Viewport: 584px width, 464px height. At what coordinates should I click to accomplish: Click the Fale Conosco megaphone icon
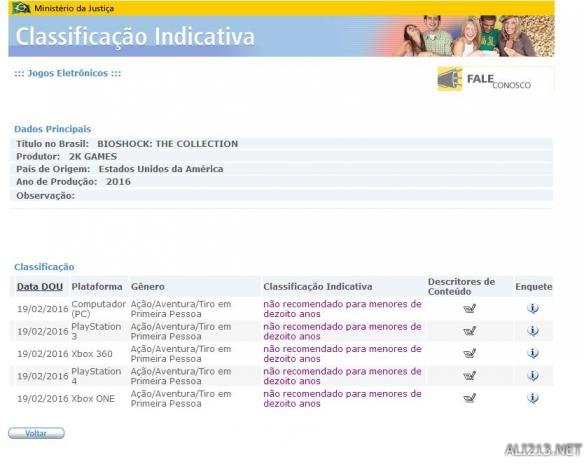click(x=450, y=79)
